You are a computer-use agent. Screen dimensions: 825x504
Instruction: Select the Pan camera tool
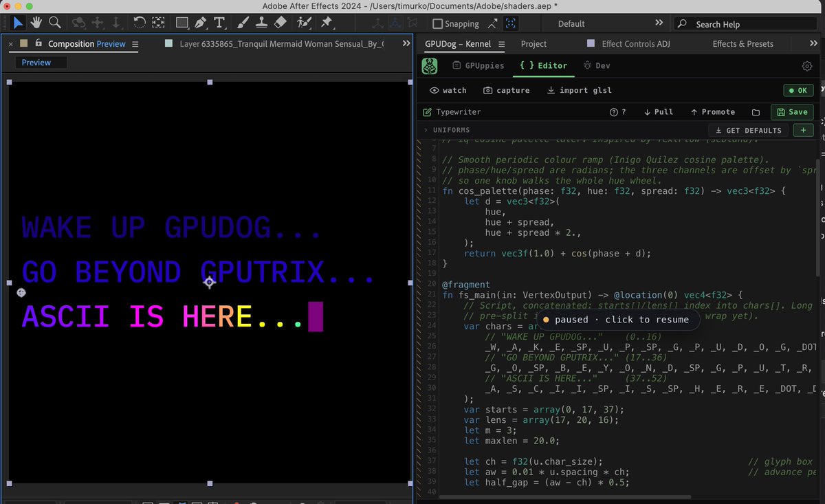coord(98,23)
